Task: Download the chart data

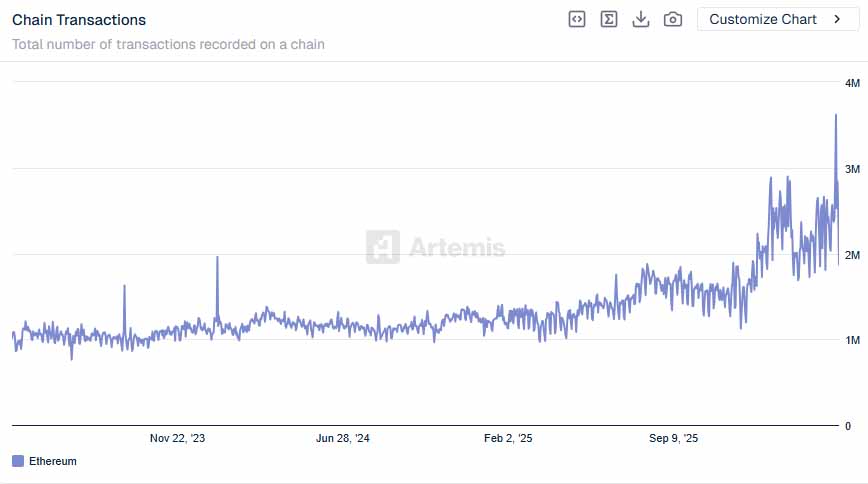Action: click(640, 19)
